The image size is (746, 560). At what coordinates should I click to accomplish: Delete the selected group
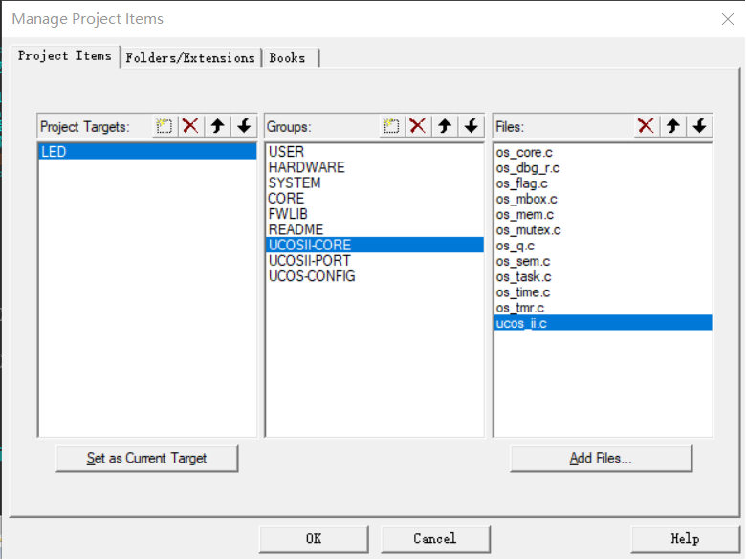pyautogui.click(x=418, y=126)
